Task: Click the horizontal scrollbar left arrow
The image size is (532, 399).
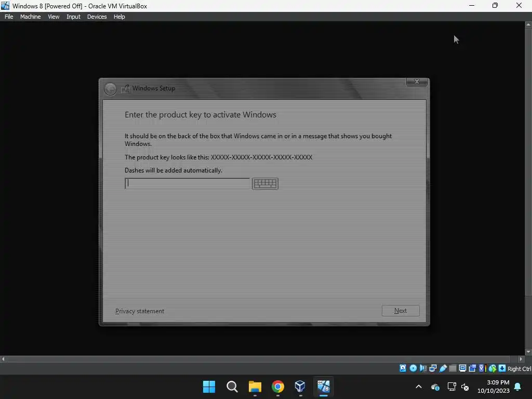Action: pos(3,359)
